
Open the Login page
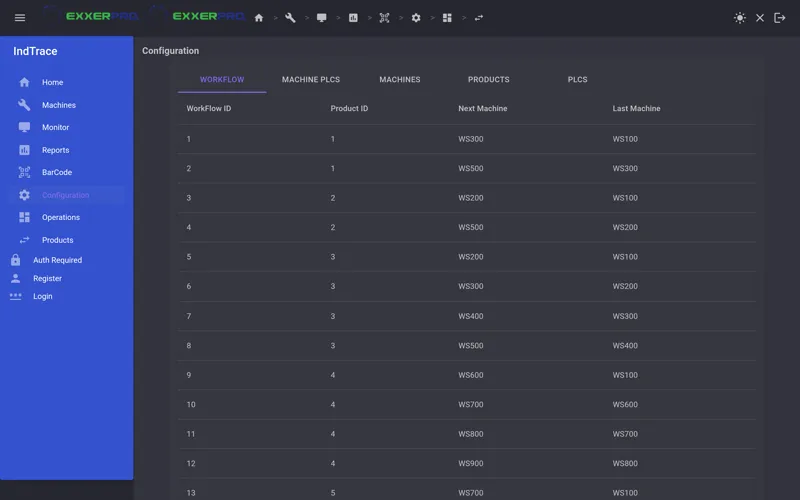[x=42, y=296]
